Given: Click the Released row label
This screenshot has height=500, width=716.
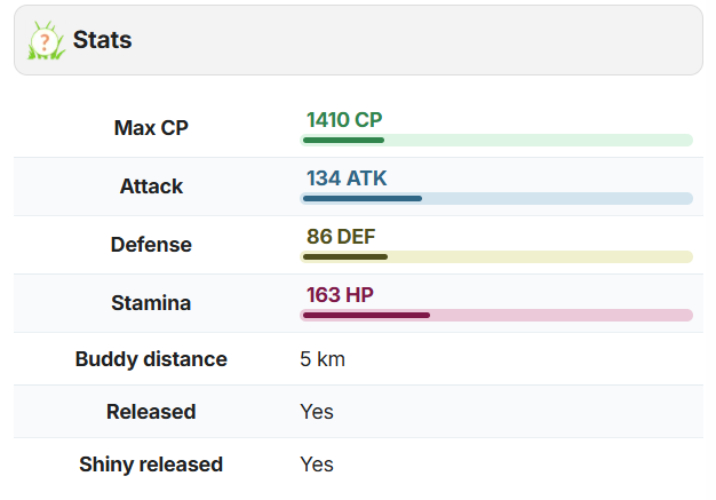Looking at the screenshot, I should pyautogui.click(x=151, y=412).
